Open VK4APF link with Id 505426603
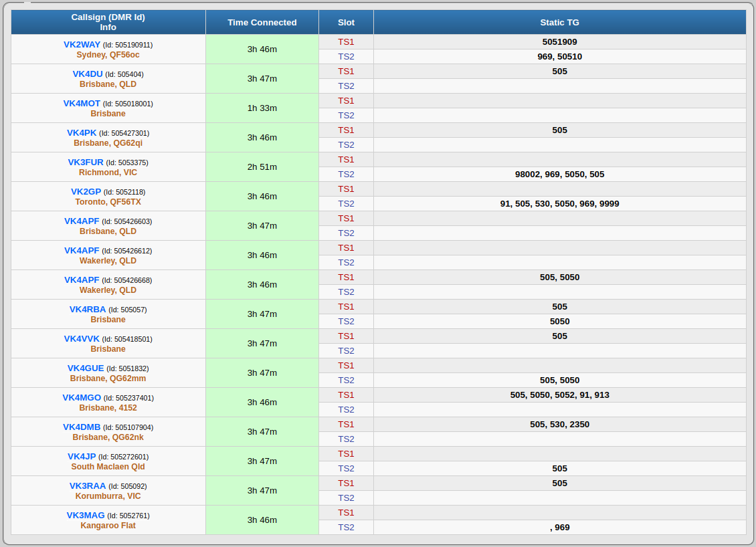This screenshot has height=547, width=756. click(x=82, y=221)
